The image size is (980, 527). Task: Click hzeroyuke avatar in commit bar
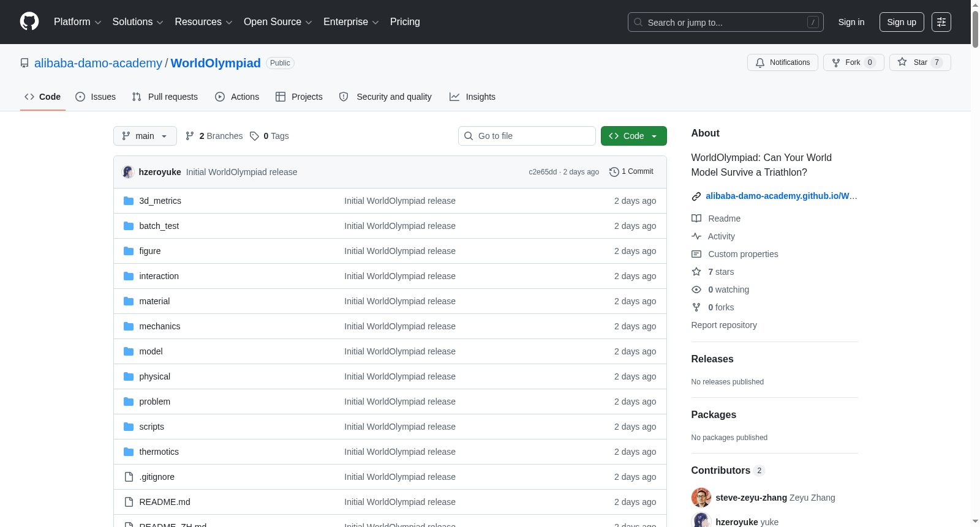[128, 172]
